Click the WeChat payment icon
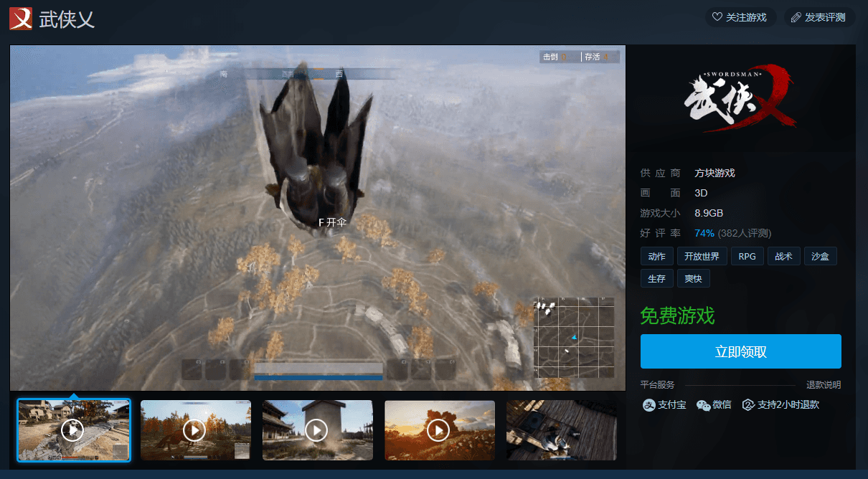This screenshot has height=479, width=868. [x=703, y=405]
